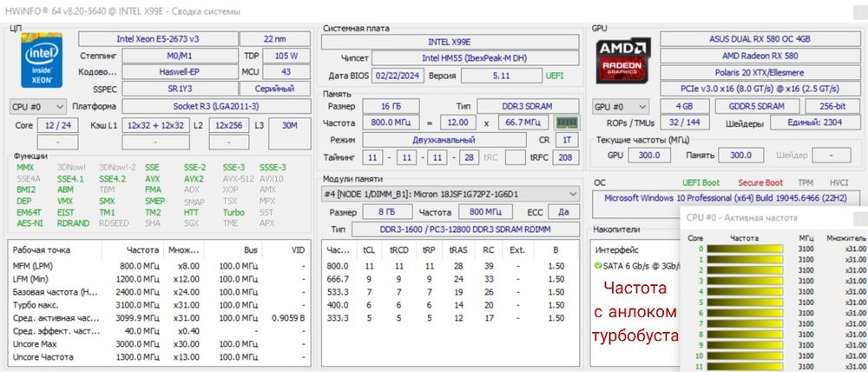Click the TPM indicator

806,183
